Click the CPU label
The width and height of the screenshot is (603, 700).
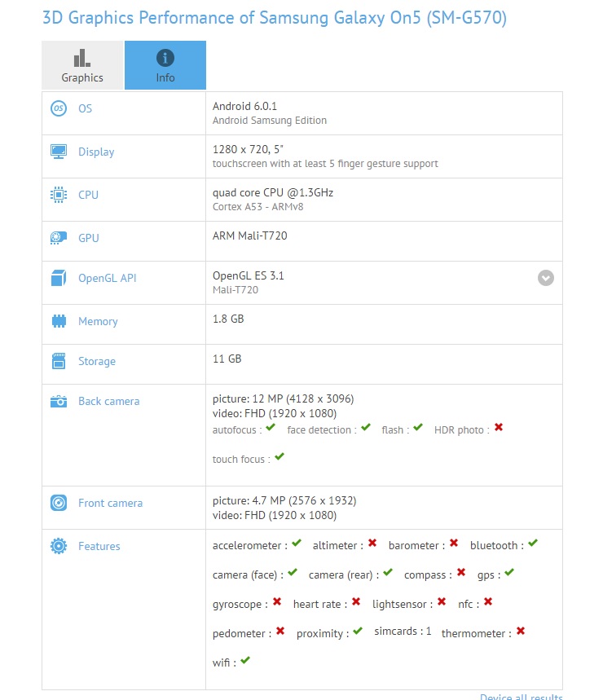click(88, 195)
